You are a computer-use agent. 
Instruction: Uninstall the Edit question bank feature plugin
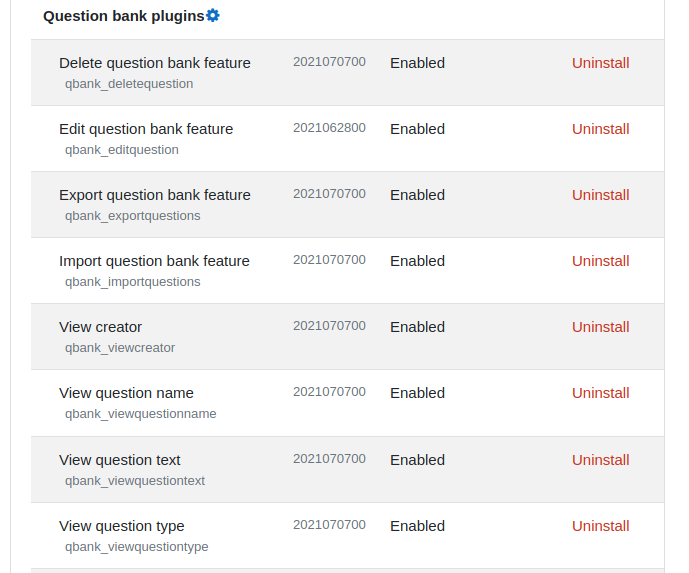[600, 129]
